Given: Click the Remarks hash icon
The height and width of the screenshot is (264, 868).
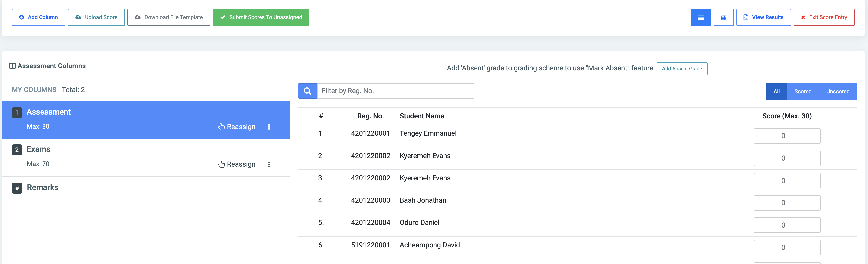Looking at the screenshot, I should tap(17, 188).
